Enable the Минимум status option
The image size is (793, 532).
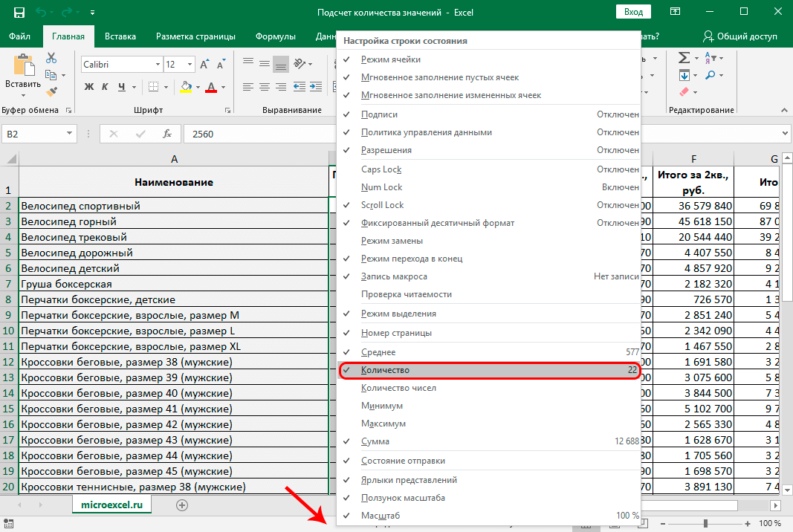point(488,406)
